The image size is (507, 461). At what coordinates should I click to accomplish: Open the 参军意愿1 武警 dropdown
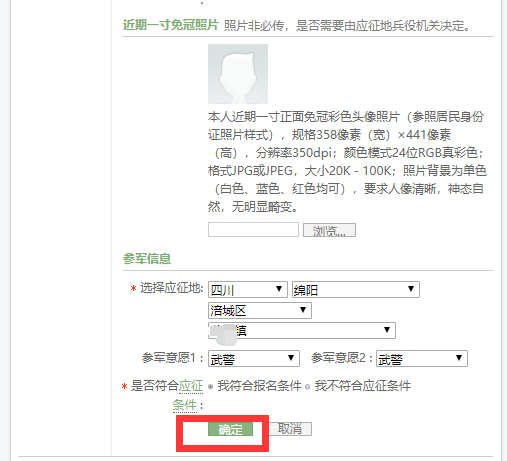254,359
